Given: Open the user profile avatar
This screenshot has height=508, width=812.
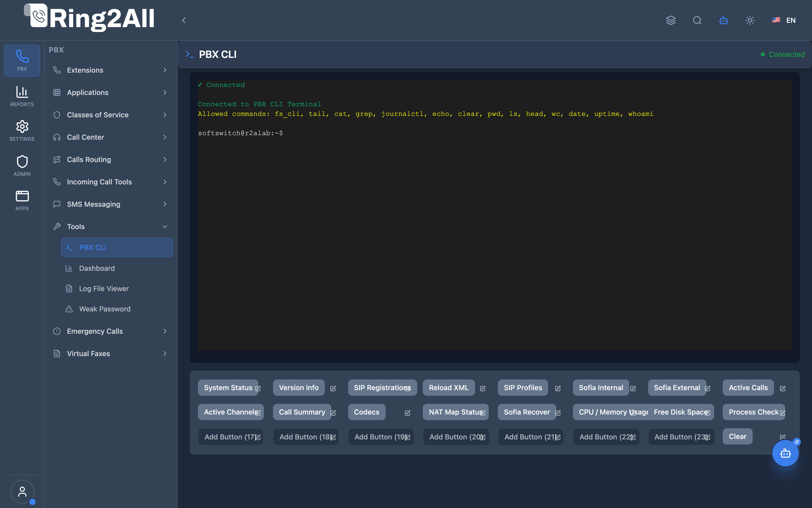Looking at the screenshot, I should tap(22, 492).
